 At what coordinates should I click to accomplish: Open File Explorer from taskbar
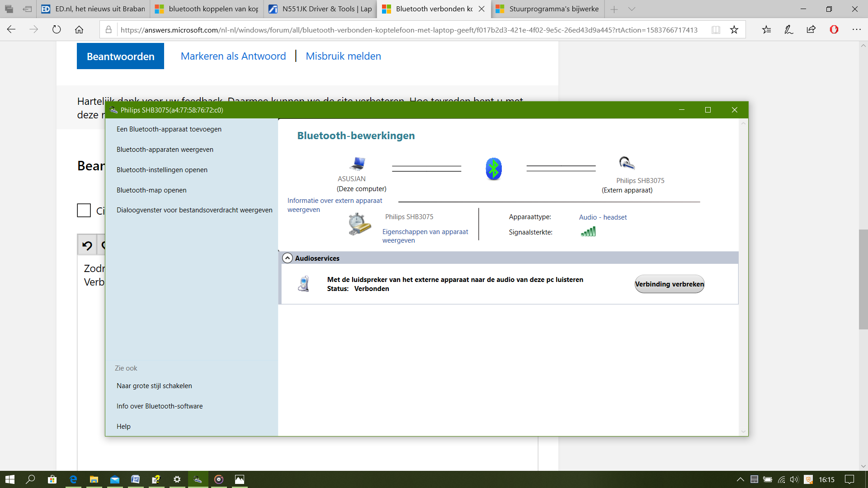pyautogui.click(x=94, y=479)
